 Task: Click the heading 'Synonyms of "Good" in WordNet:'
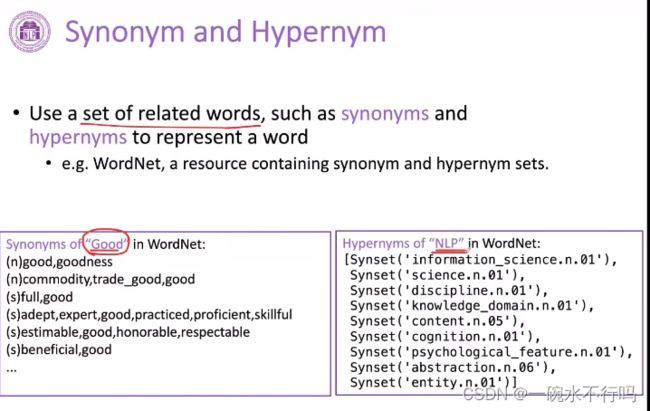pos(106,244)
